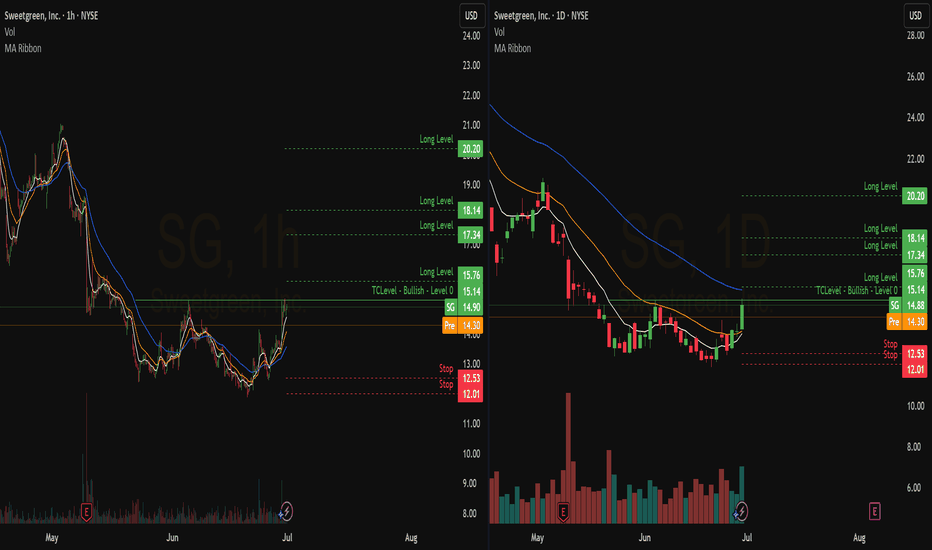This screenshot has height=550, width=932.
Task: Click the red 12.01 stop tag on 1D chart
Action: tap(915, 369)
